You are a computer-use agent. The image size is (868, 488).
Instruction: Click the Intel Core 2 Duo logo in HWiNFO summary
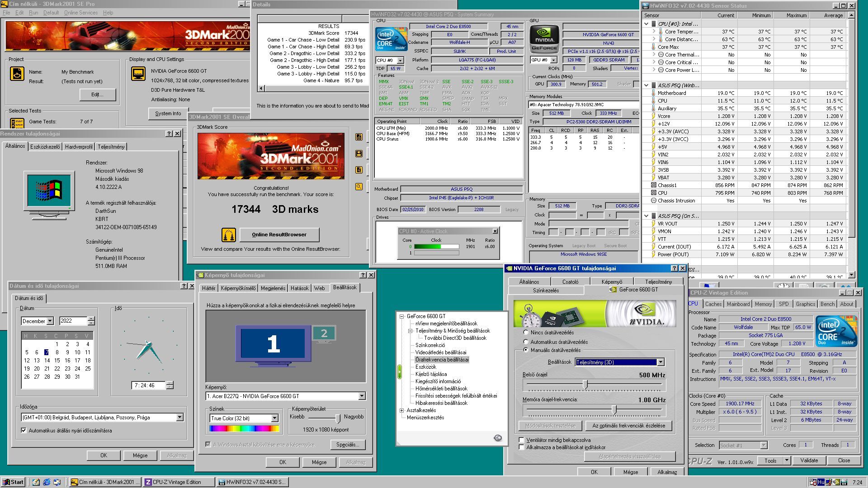click(391, 40)
